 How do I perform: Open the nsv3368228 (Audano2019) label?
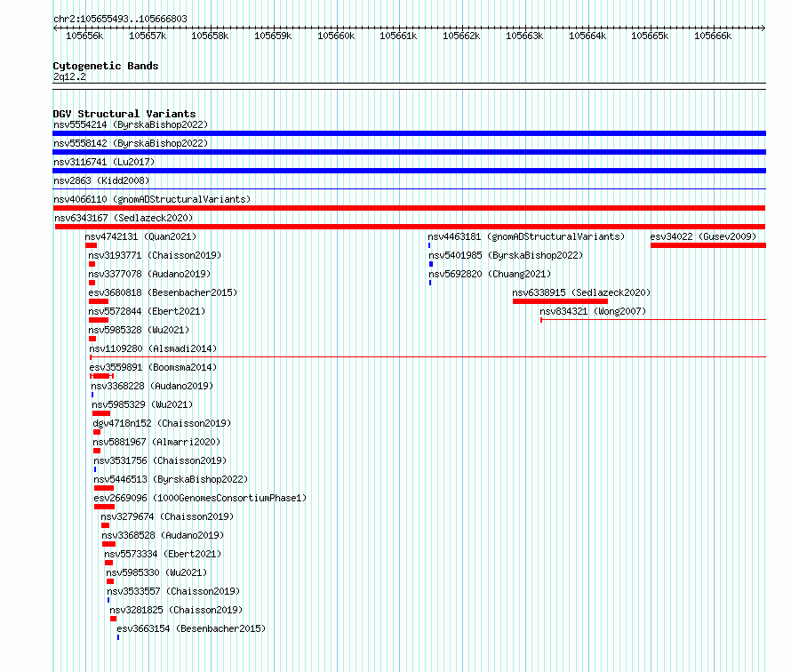coord(152,386)
